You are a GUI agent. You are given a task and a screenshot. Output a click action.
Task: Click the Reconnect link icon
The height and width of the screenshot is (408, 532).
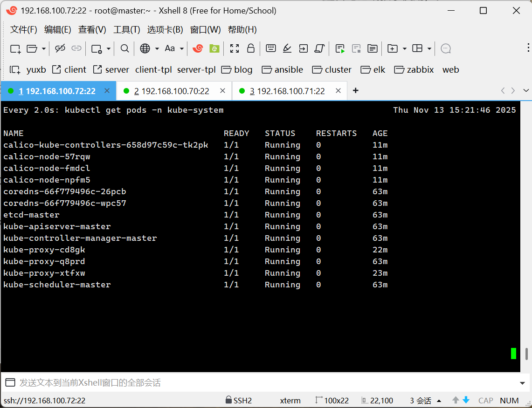pos(76,48)
